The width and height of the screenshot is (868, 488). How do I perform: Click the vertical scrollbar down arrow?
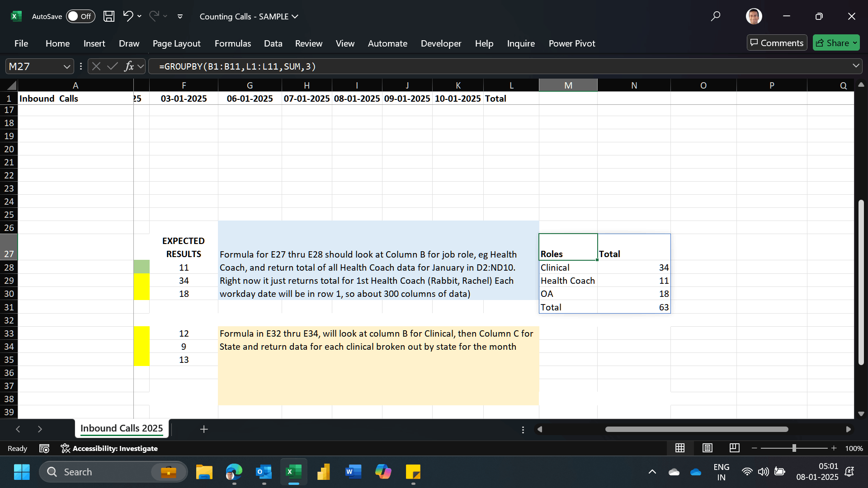coord(861,413)
